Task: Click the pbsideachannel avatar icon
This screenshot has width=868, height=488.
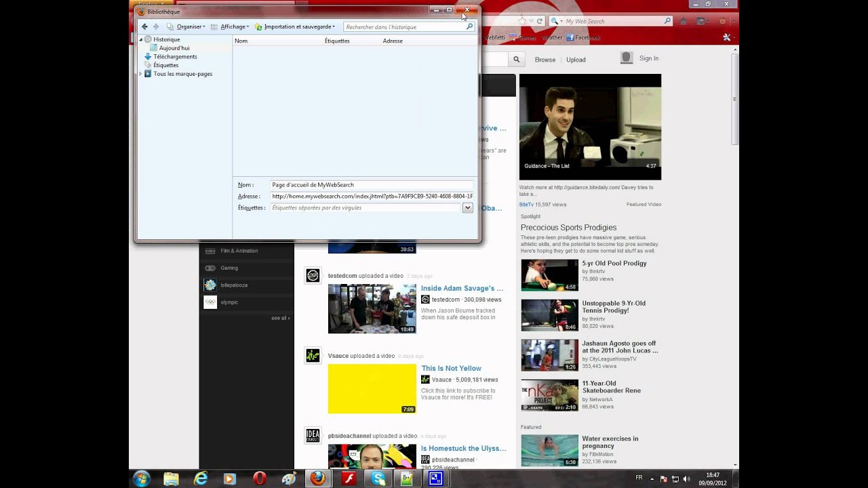Action: click(x=313, y=435)
